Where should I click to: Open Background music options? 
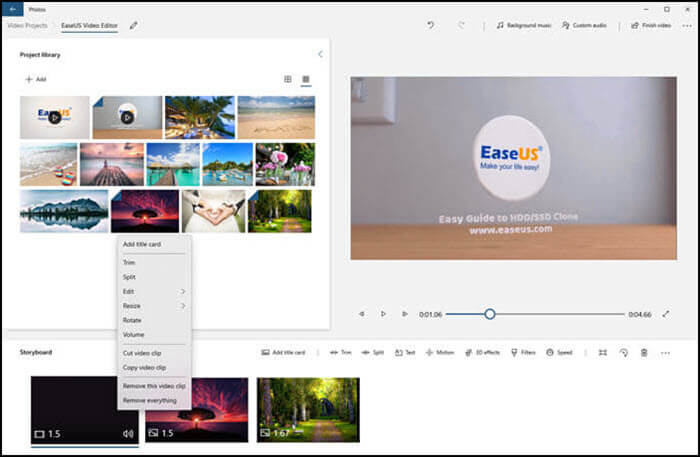524,24
